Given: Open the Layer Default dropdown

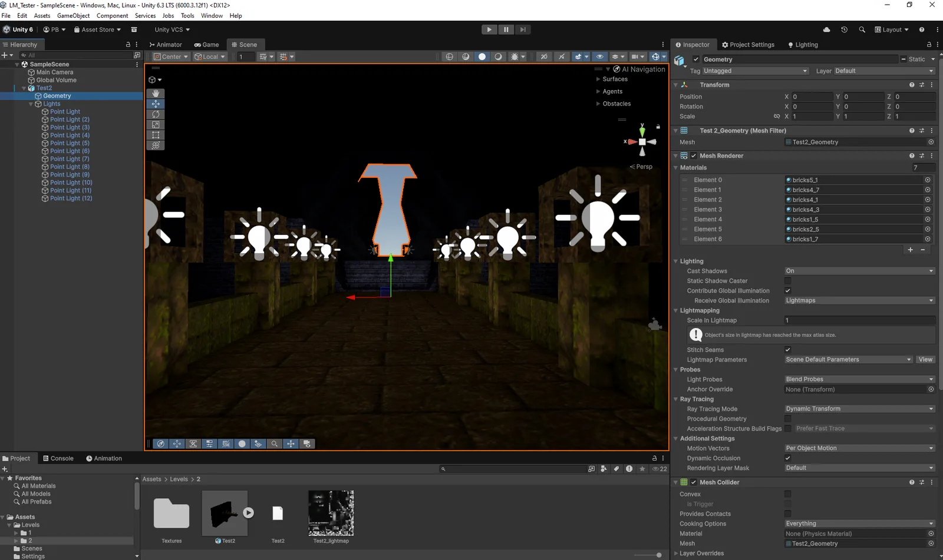Looking at the screenshot, I should coord(884,71).
